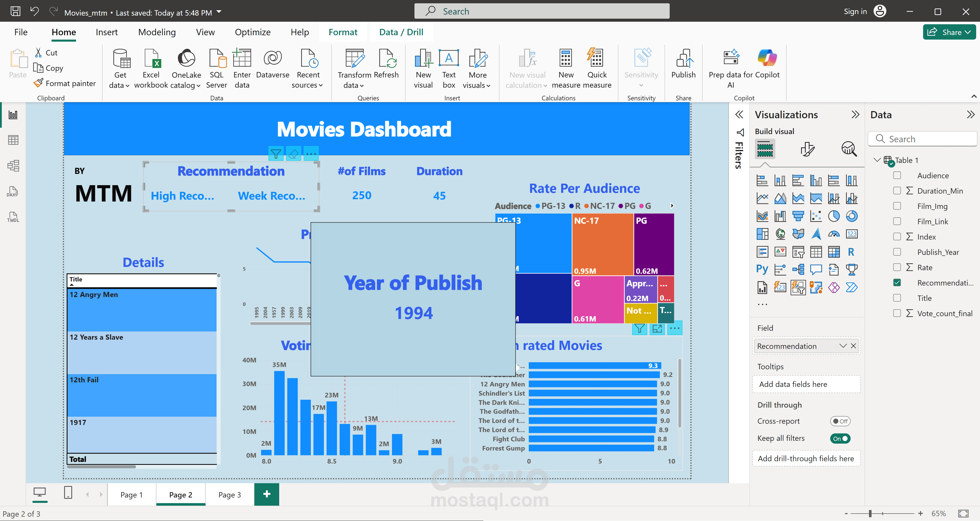Open the Data / Drill tab
The height and width of the screenshot is (521, 980).
[401, 32]
